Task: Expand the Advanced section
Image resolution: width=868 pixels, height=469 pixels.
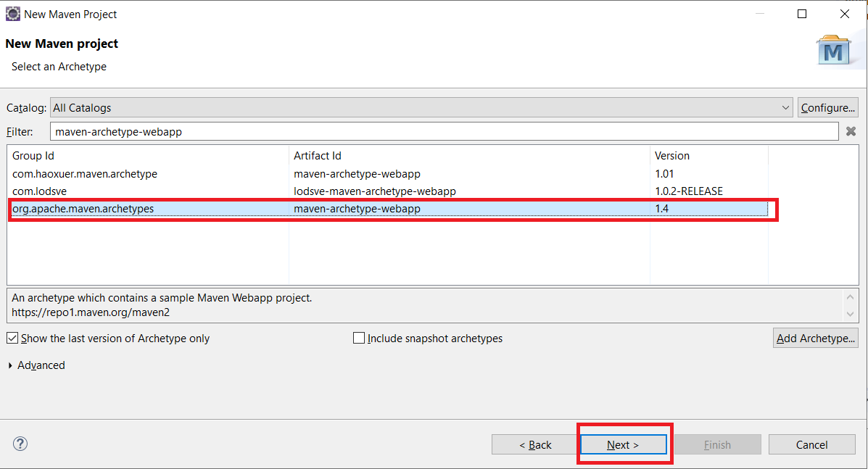Action: coord(10,365)
